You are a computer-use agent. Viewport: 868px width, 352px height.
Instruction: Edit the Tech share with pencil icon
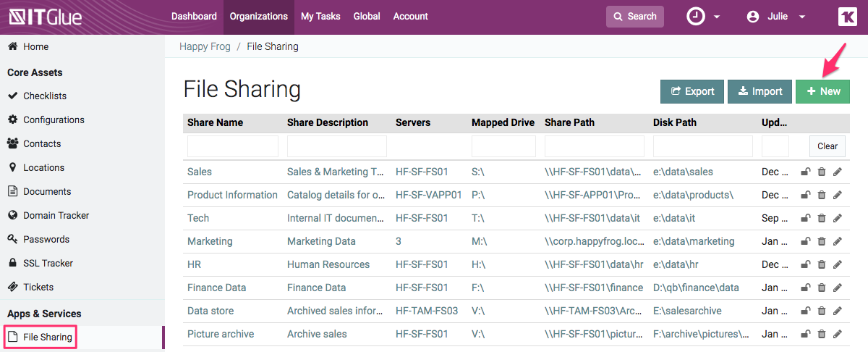pos(838,218)
